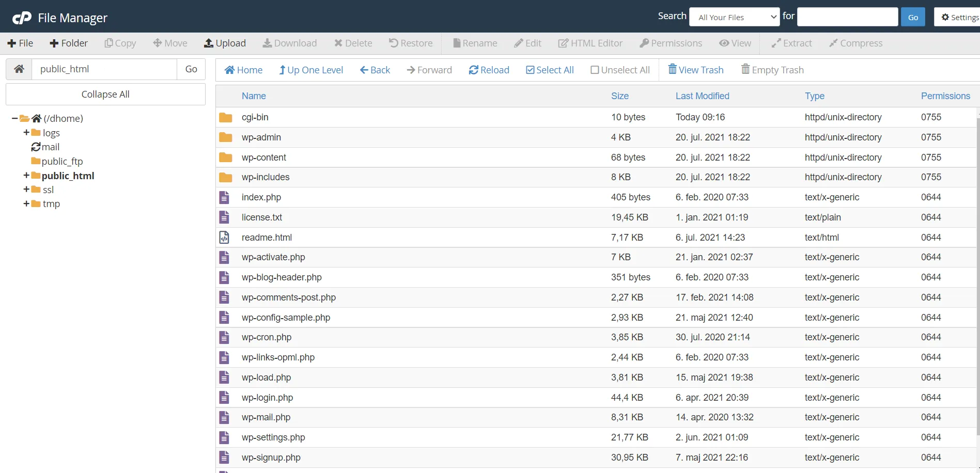980x473 pixels.
Task: Click the Forward navigation item
Action: tap(429, 70)
